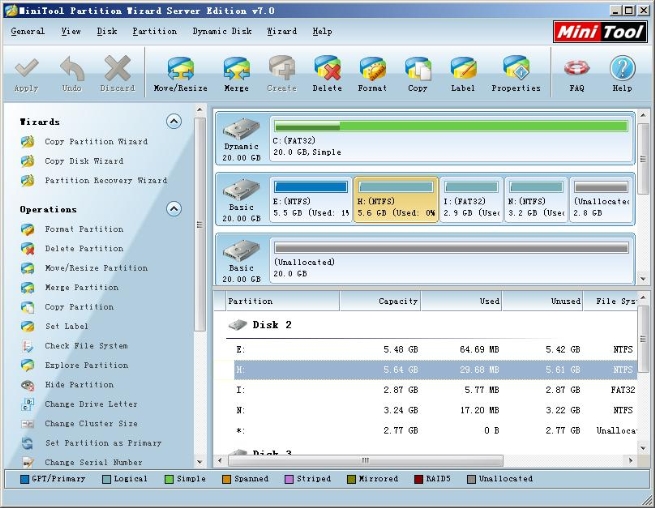Screen dimensions: 655x508
Task: Launch Partition Recovery Wizard
Action: [x=106, y=180]
